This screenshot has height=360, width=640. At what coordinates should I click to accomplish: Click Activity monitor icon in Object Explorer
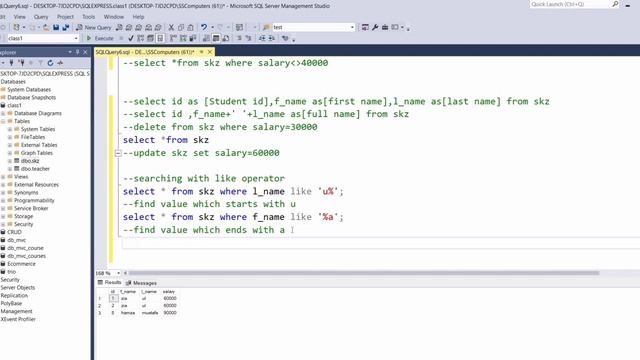60,63
